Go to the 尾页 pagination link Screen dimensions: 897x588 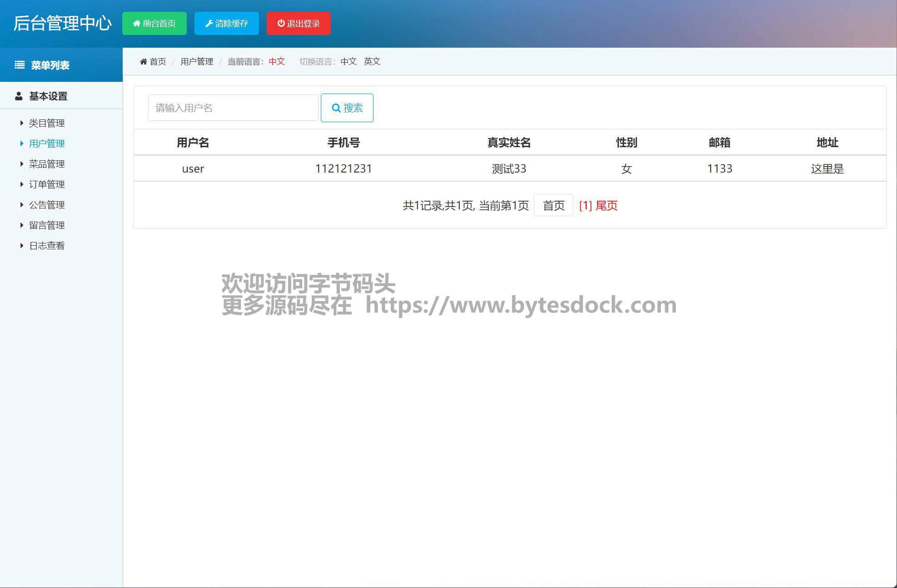click(x=606, y=206)
